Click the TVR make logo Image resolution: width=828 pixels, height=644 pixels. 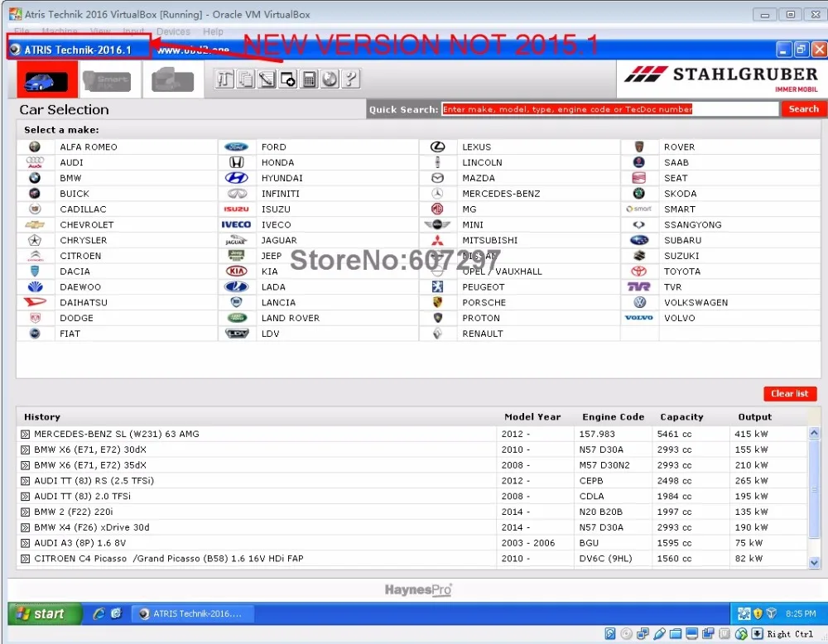(x=639, y=286)
